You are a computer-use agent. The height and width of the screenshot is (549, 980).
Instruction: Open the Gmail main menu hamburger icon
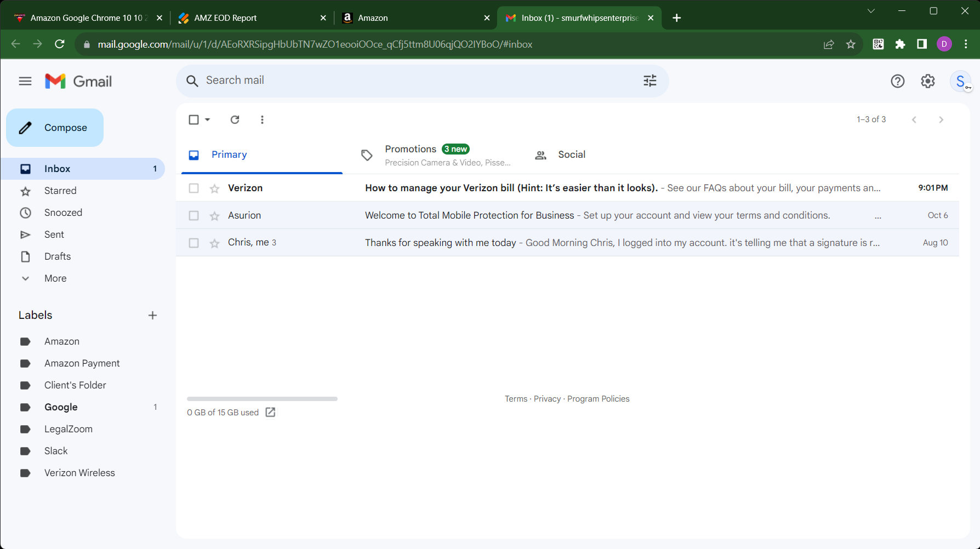click(25, 81)
